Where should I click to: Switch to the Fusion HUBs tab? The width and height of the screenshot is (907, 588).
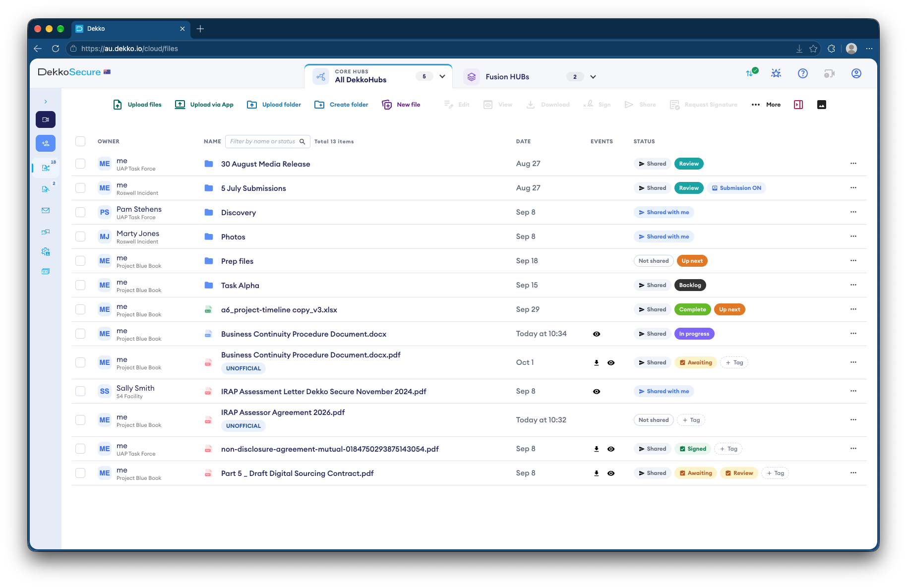(x=530, y=77)
